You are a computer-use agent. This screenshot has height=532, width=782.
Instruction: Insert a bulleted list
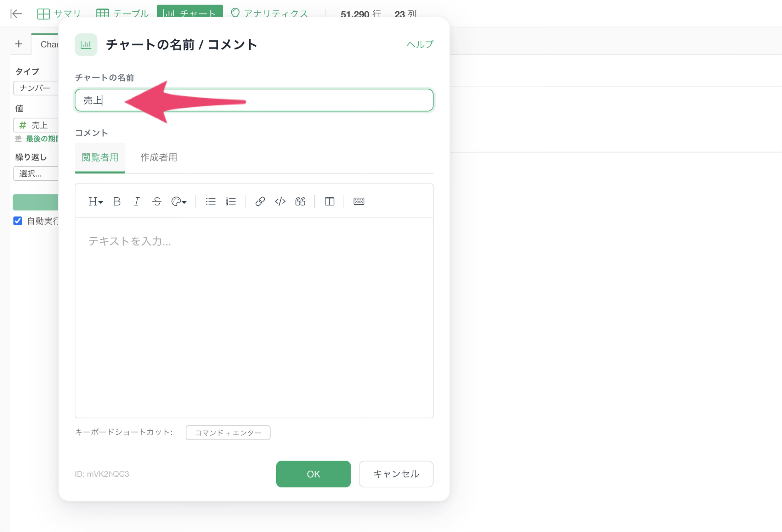pos(211,202)
